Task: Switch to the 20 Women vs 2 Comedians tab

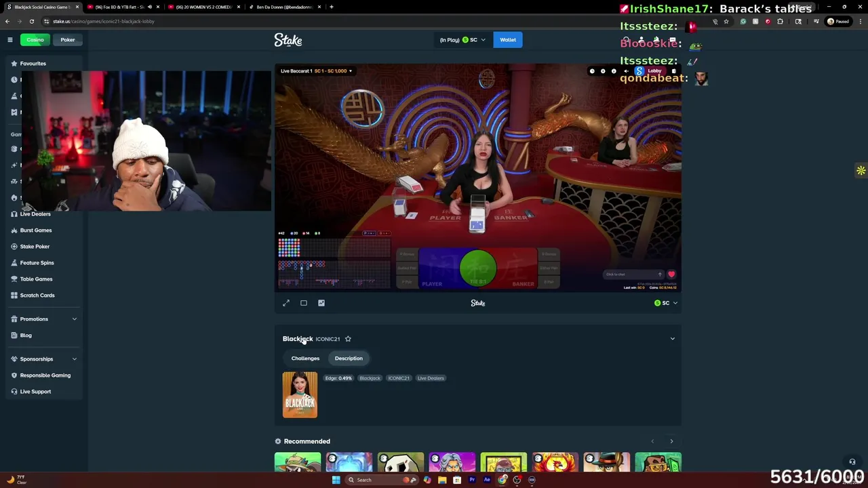Action: pyautogui.click(x=203, y=7)
